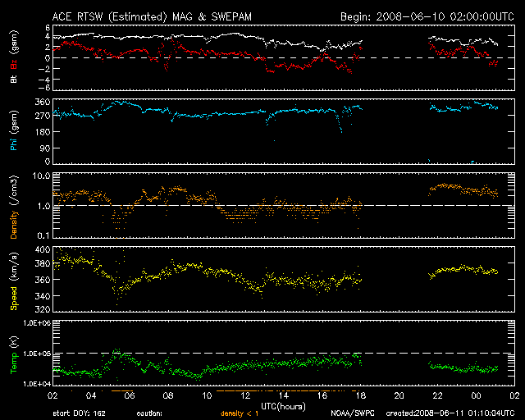Click the '04' hour tick label
525x420 pixels.
click(x=91, y=396)
